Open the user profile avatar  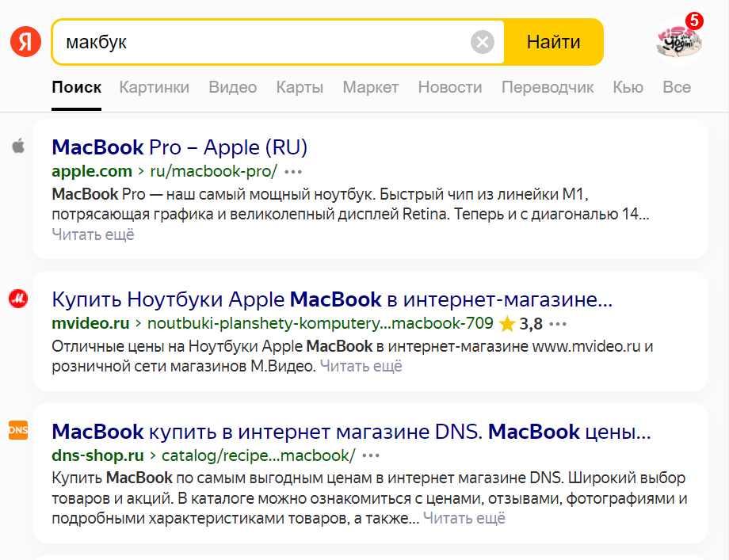coord(678,42)
